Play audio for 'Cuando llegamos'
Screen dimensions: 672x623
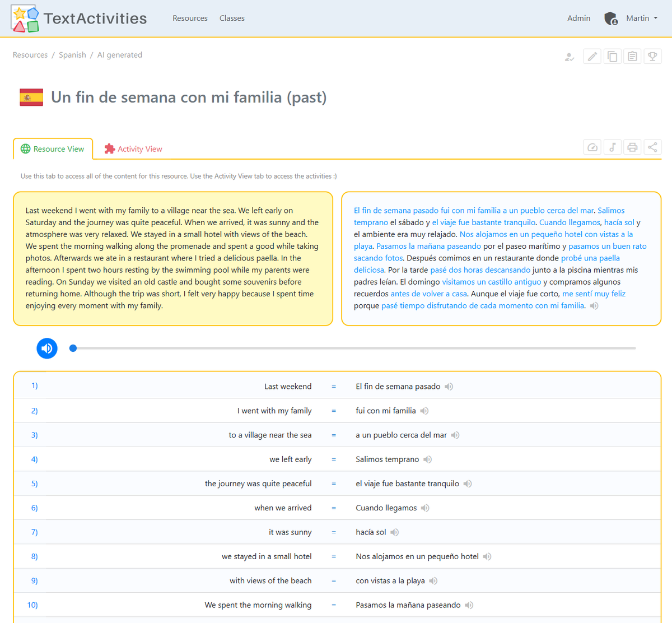coord(426,508)
